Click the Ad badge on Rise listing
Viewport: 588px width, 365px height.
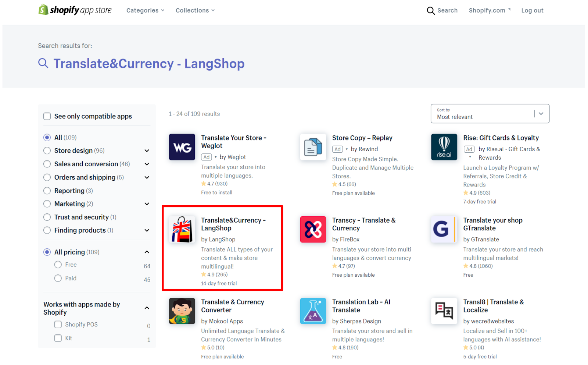(469, 149)
